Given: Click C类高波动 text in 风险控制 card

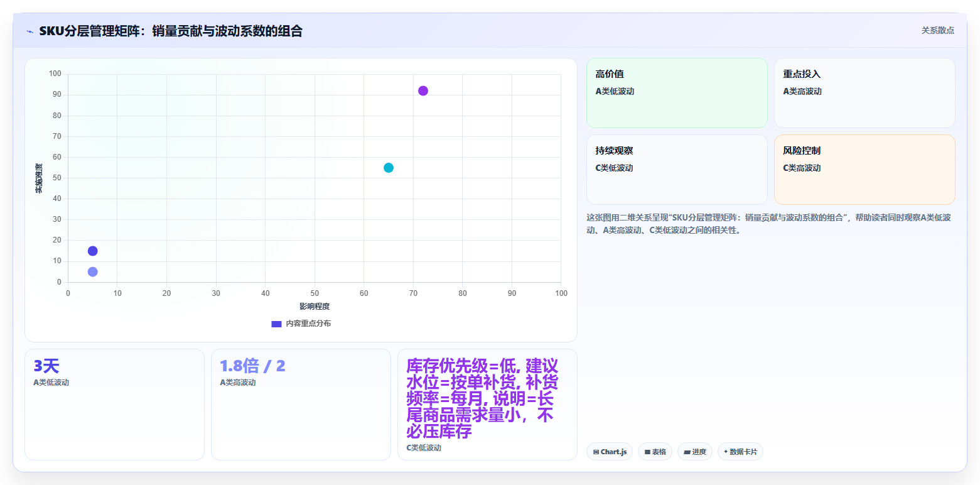Looking at the screenshot, I should tap(802, 168).
